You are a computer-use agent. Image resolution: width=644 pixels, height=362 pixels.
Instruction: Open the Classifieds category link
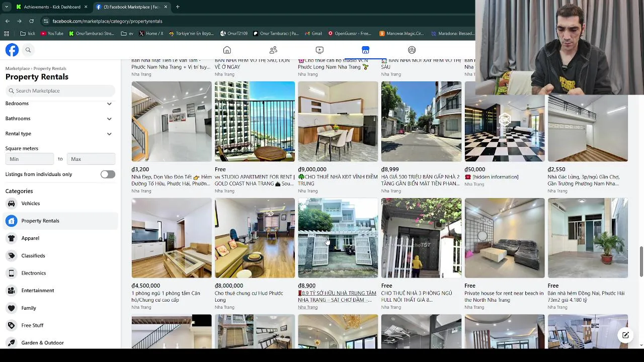click(x=33, y=255)
